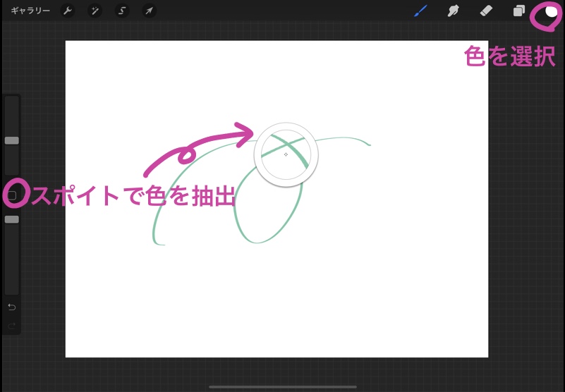565x392 pixels.
Task: Click the eyedropper color ring on canvas
Action: click(286, 154)
